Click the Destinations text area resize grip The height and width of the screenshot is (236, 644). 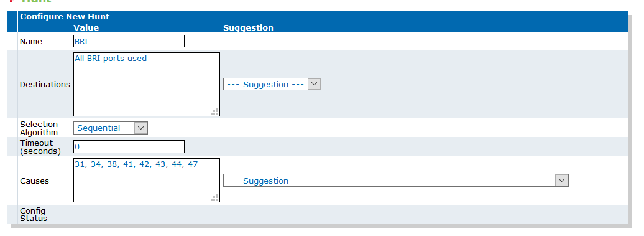[x=214, y=111]
